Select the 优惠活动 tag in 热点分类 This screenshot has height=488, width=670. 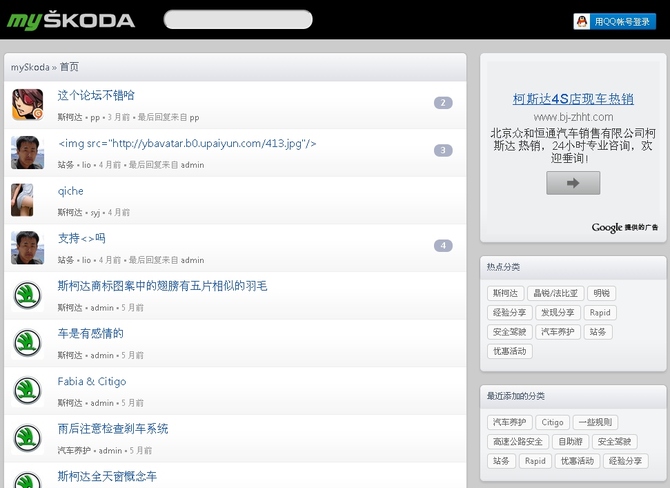coord(509,351)
